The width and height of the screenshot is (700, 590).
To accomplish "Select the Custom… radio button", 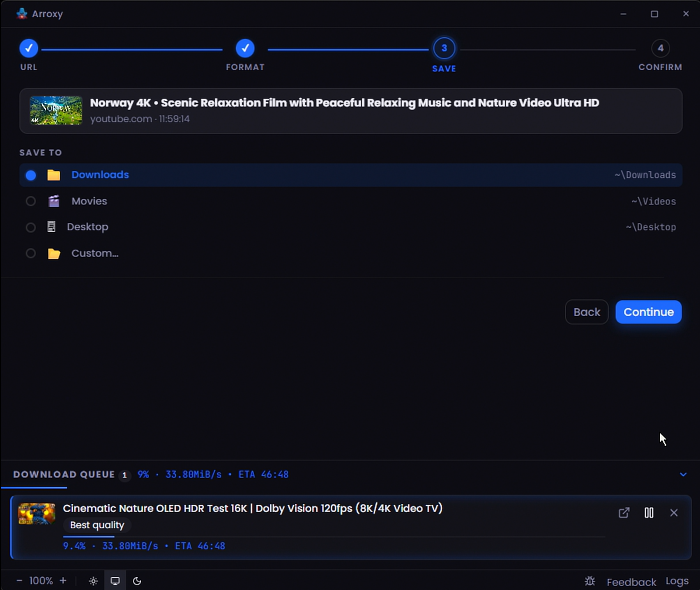I will [x=31, y=253].
